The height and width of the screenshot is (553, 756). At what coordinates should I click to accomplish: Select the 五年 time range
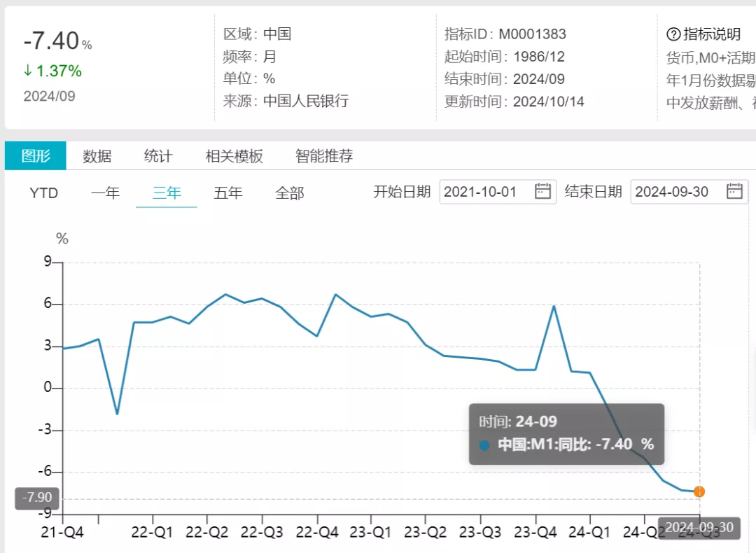(228, 192)
